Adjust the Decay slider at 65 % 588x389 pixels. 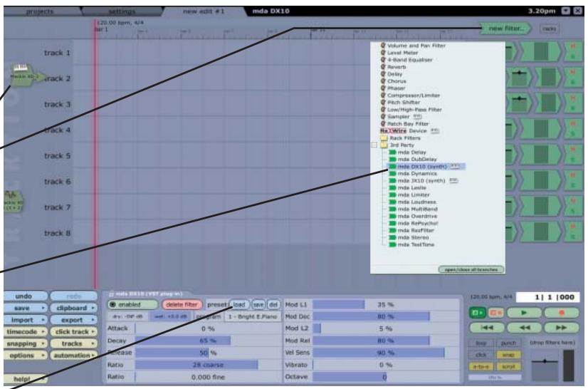208,341
